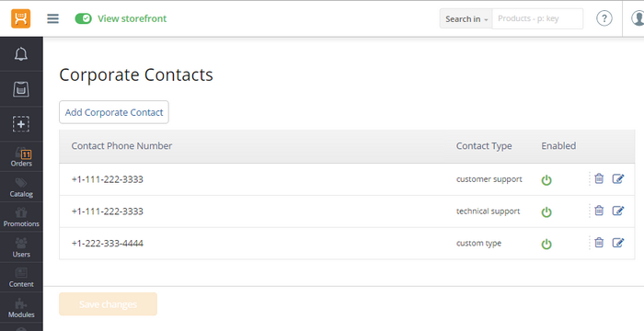Image resolution: width=644 pixels, height=331 pixels.
Task: Expand the Search in dropdown
Action: click(x=466, y=19)
